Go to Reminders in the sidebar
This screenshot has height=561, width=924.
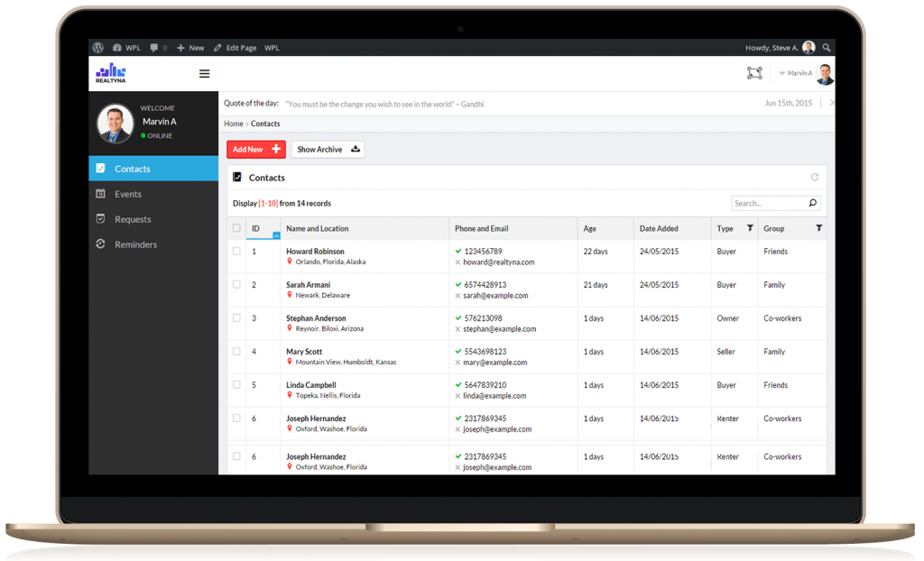point(135,244)
